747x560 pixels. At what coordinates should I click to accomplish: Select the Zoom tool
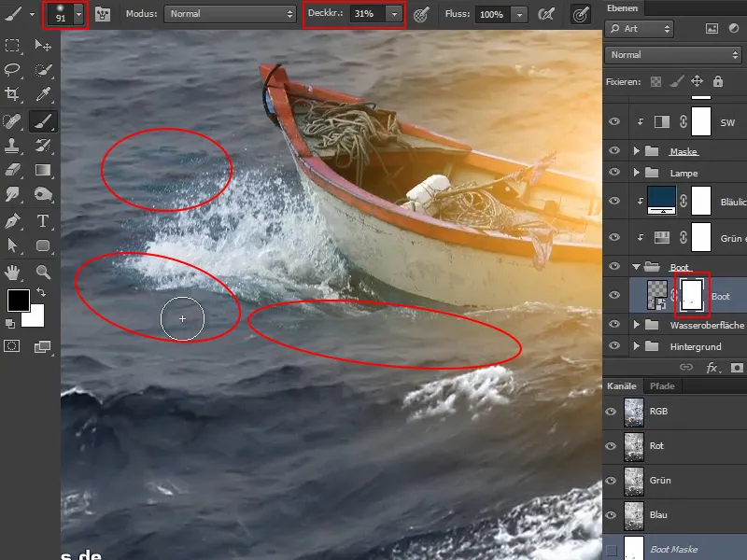click(x=43, y=273)
